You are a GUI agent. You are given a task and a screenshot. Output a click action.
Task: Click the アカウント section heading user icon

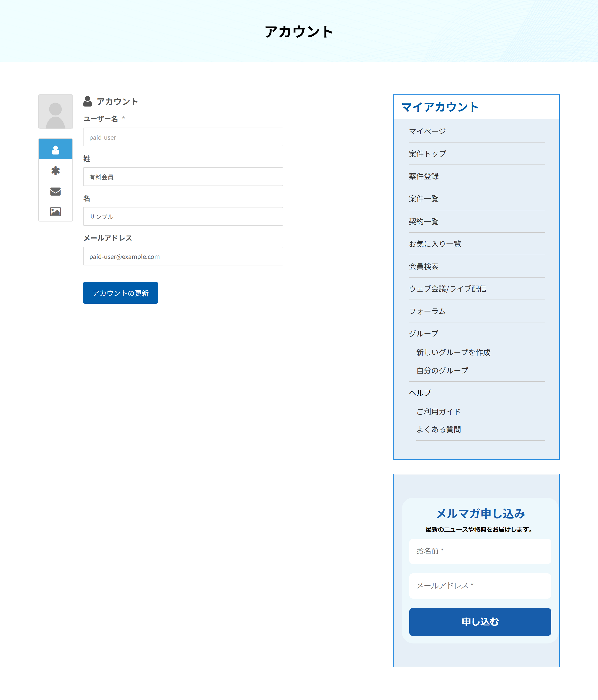tap(88, 101)
